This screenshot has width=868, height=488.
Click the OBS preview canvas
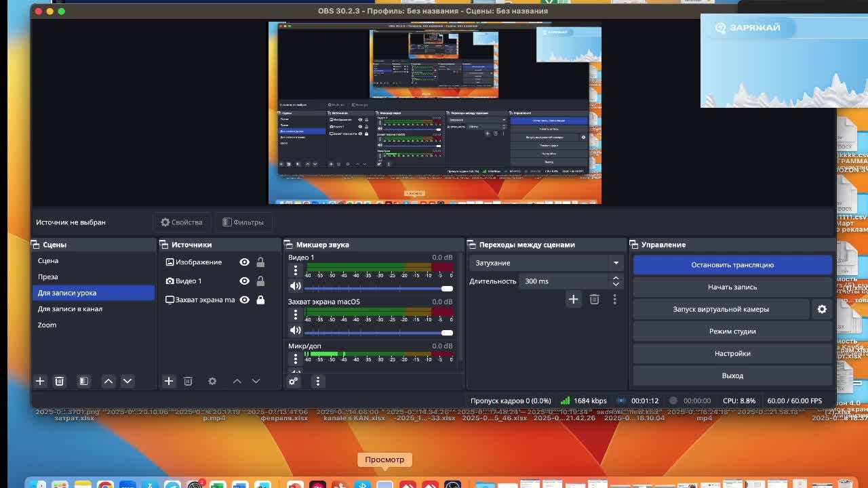435,113
